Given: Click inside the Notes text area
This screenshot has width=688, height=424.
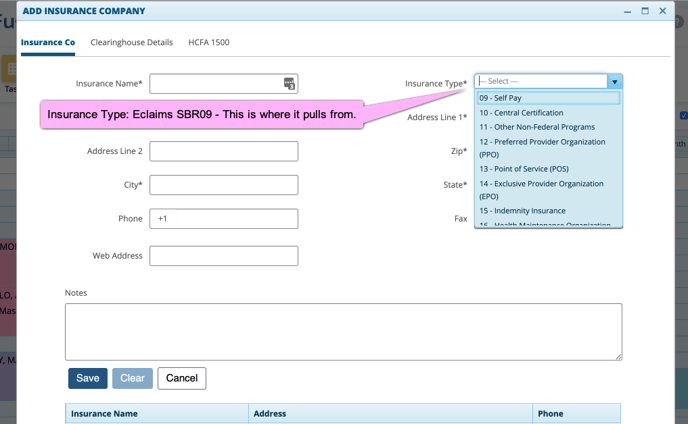Looking at the screenshot, I should pyautogui.click(x=344, y=332).
